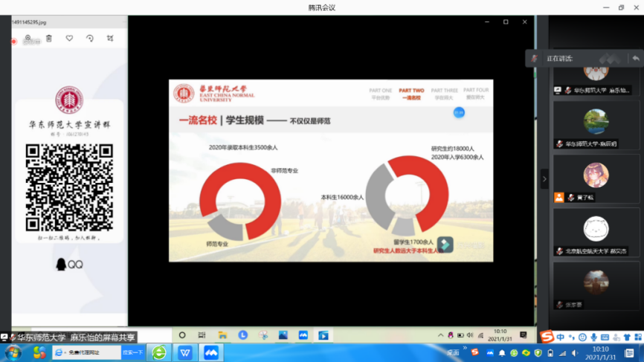Click PART THREE on the slide header
This screenshot has width=644, height=362.
pos(444,94)
